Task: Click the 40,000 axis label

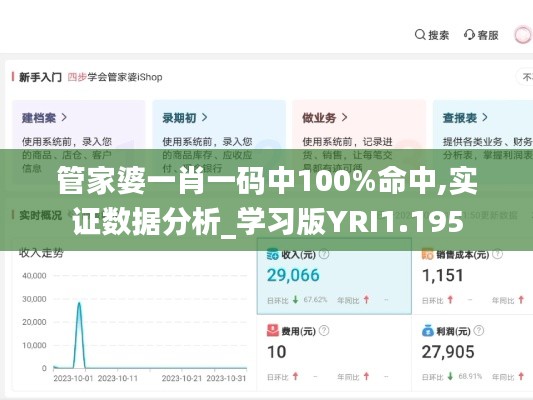Action: [x=34, y=276]
